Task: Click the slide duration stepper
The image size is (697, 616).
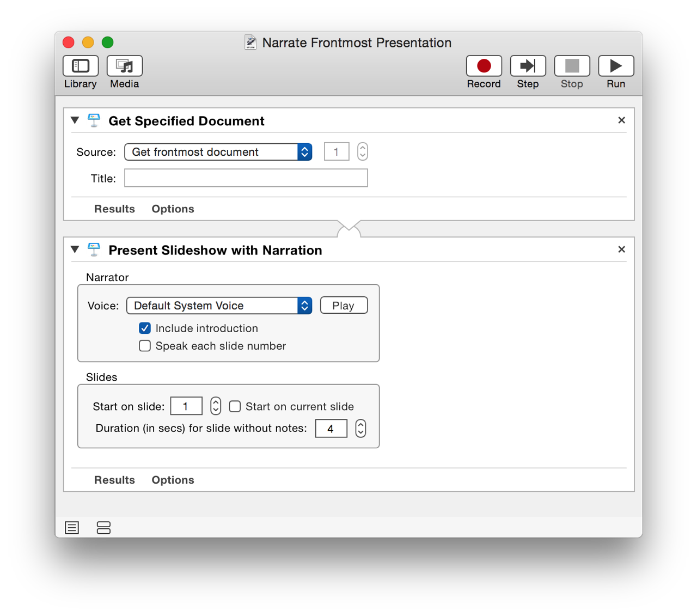Action: pos(360,429)
